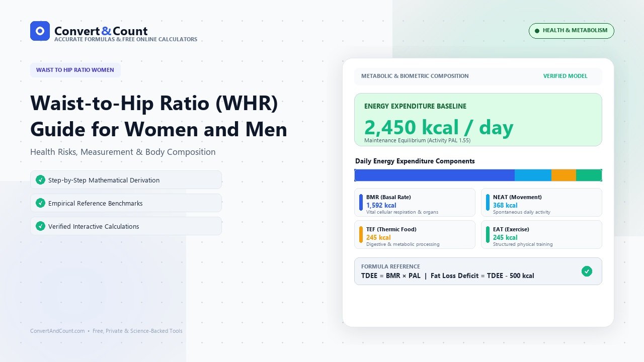This screenshot has width=644, height=362.
Task: Click the cyan color marker on the NEAT card
Action: (488, 202)
